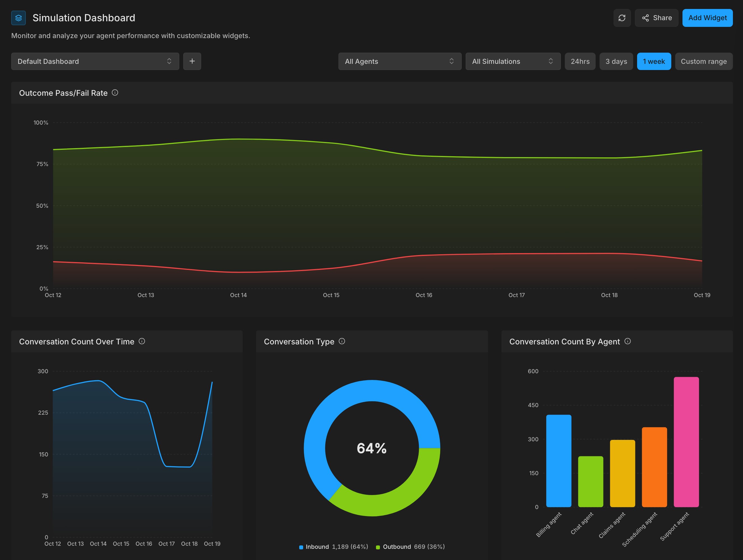743x560 pixels.
Task: Add a new dashboard with plus icon
Action: [x=192, y=61]
